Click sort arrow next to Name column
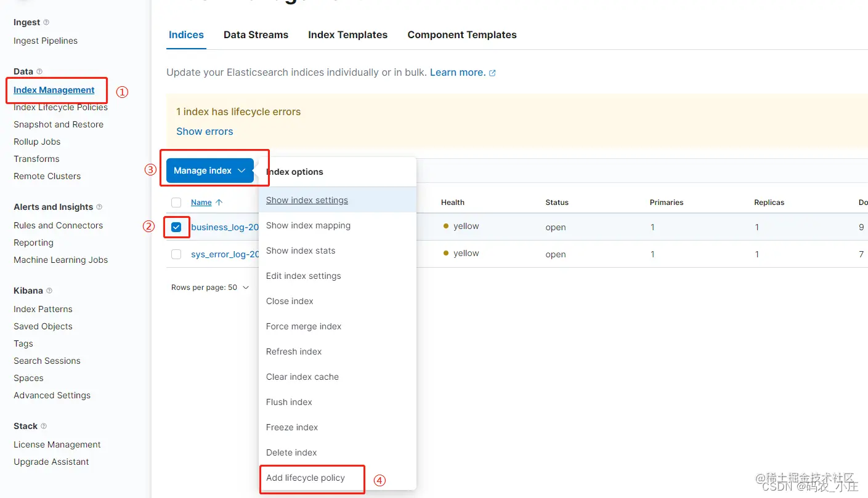868x498 pixels. coord(219,202)
